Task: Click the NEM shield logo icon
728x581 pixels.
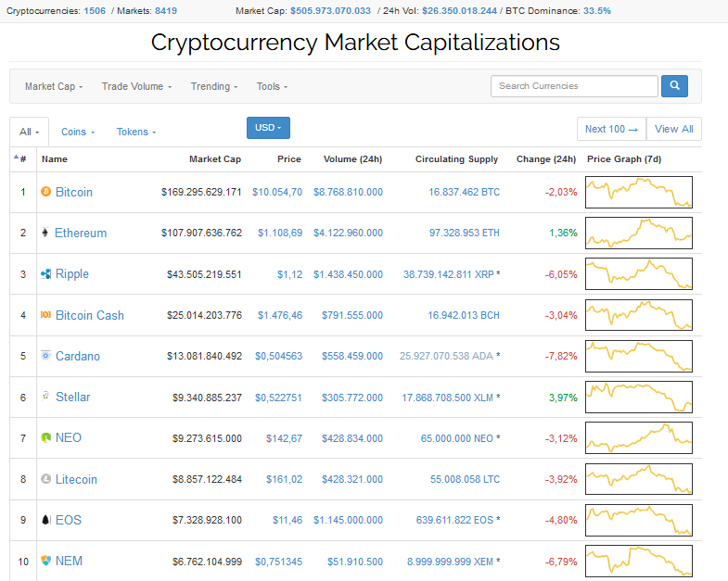Action: coord(46,561)
